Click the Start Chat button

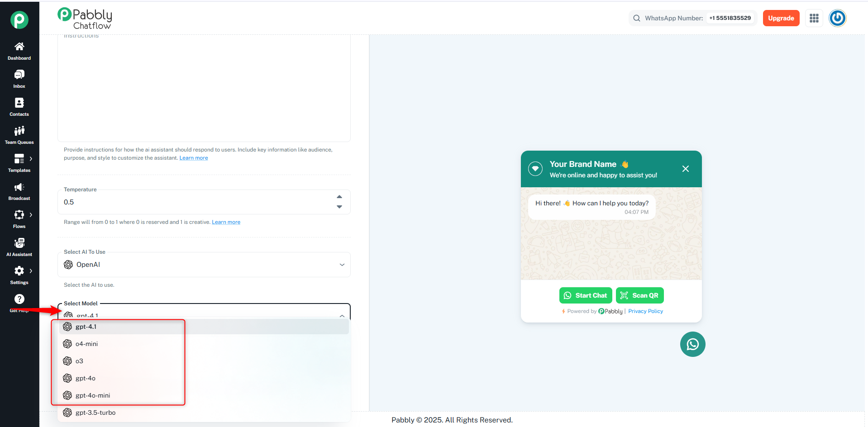coord(586,295)
